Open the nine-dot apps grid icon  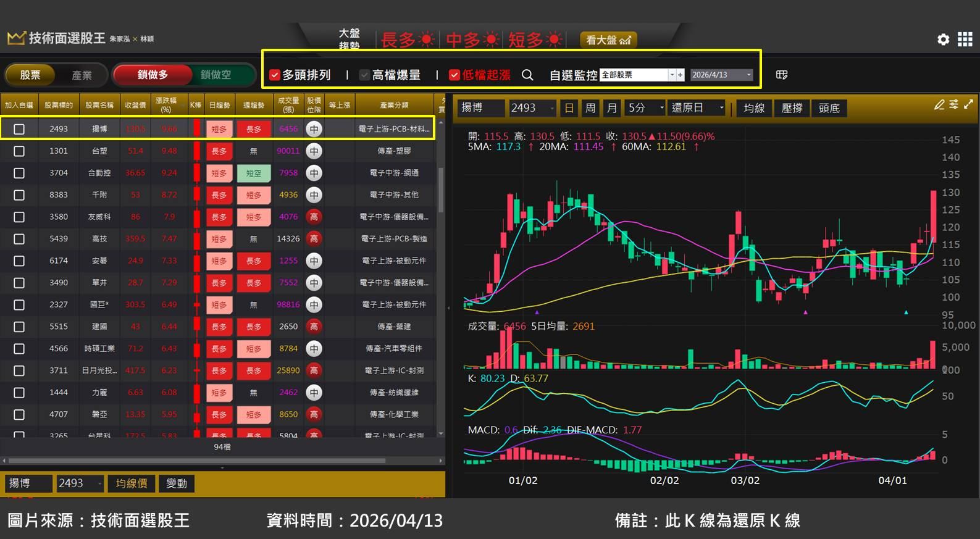point(965,40)
